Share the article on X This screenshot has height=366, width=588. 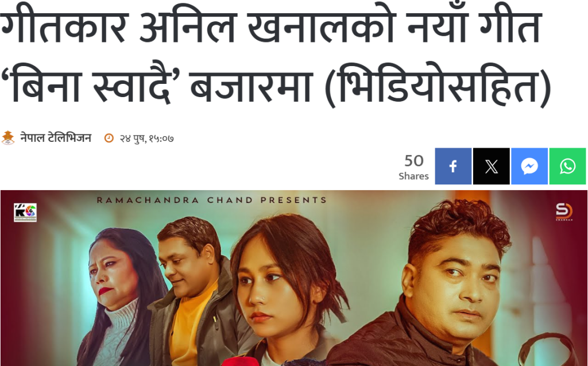(492, 166)
